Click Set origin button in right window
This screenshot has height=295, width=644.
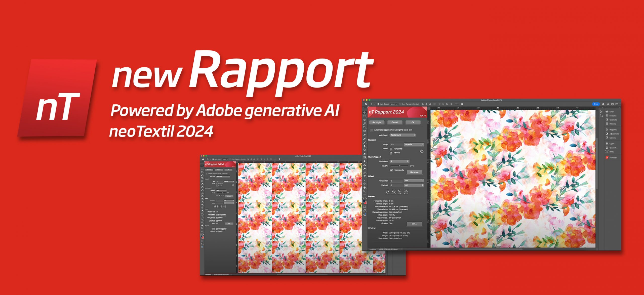pos(377,122)
